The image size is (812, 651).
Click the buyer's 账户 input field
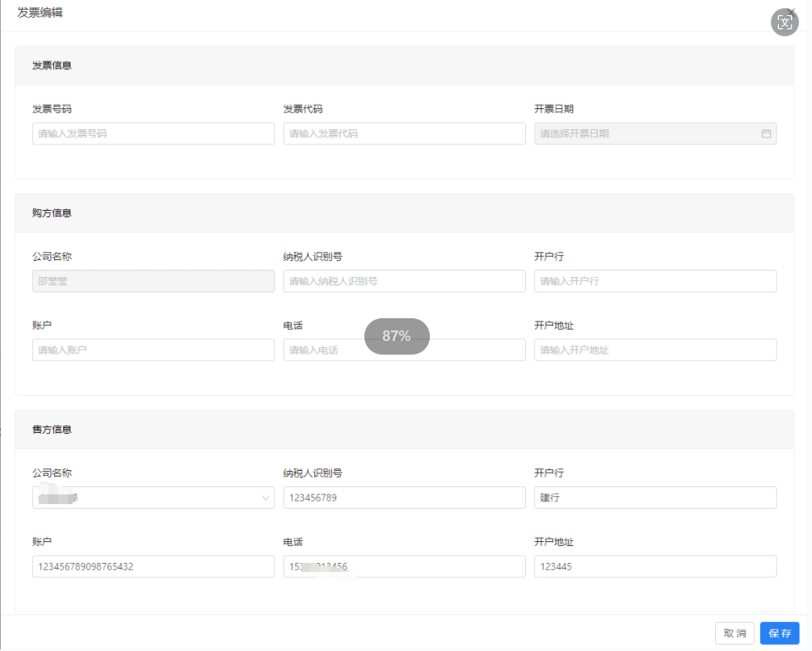tap(153, 350)
